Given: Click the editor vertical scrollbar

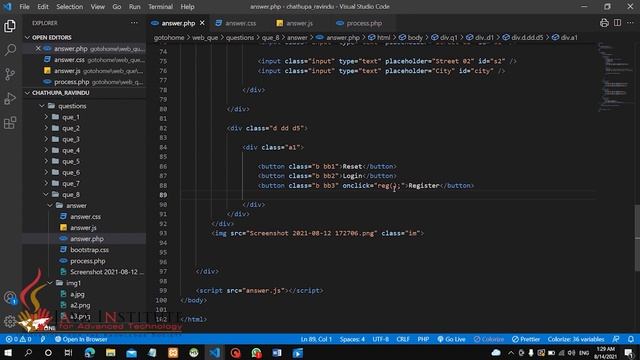Looking at the screenshot, I should click(637, 237).
